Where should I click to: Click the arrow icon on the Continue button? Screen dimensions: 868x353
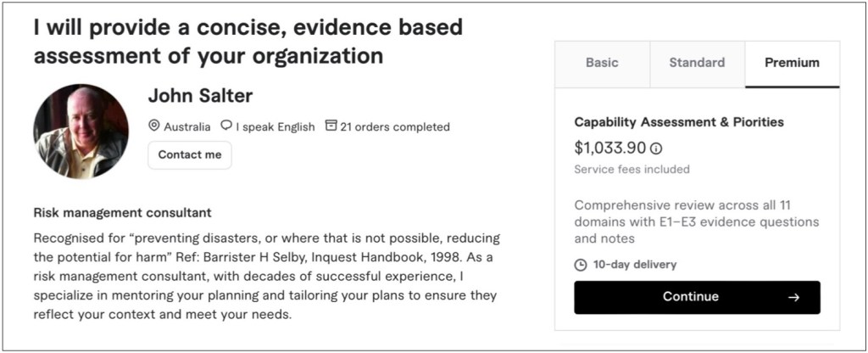[793, 297]
